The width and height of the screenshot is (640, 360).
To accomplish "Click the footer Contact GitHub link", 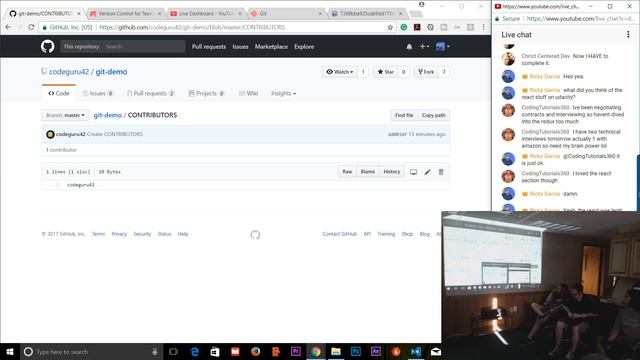I will [340, 234].
